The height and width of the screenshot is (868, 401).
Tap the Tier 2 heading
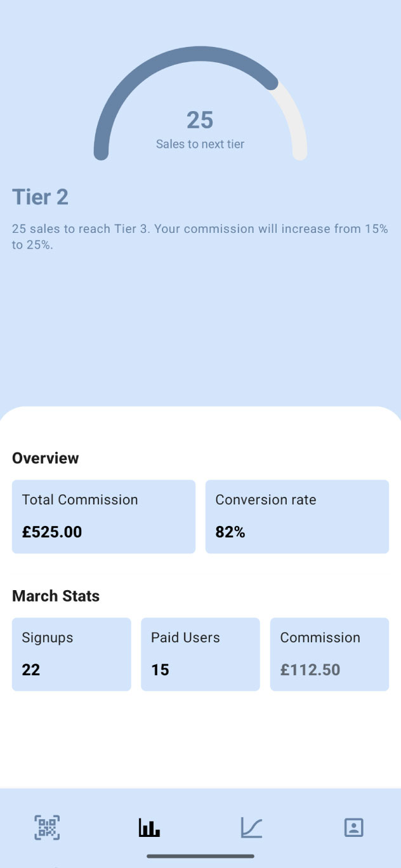(x=40, y=197)
